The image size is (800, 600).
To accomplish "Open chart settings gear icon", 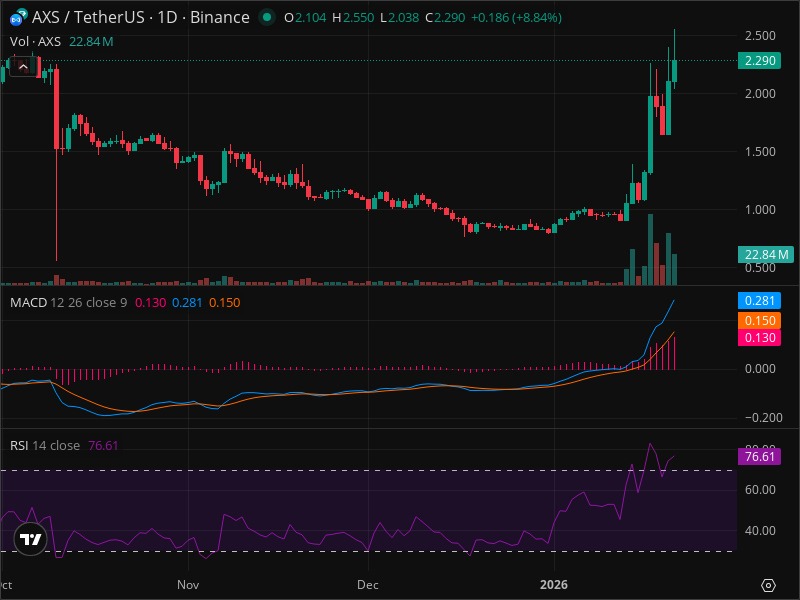I will [768, 585].
